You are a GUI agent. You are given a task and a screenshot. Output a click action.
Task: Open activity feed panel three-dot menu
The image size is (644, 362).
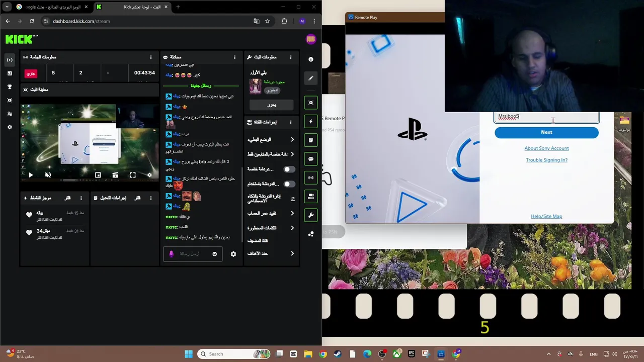(82, 198)
